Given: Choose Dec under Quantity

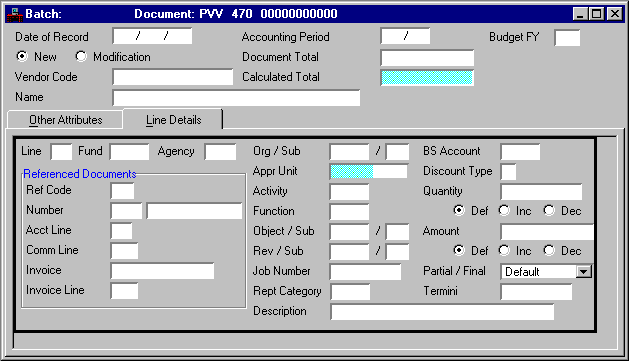Looking at the screenshot, I should click(549, 210).
